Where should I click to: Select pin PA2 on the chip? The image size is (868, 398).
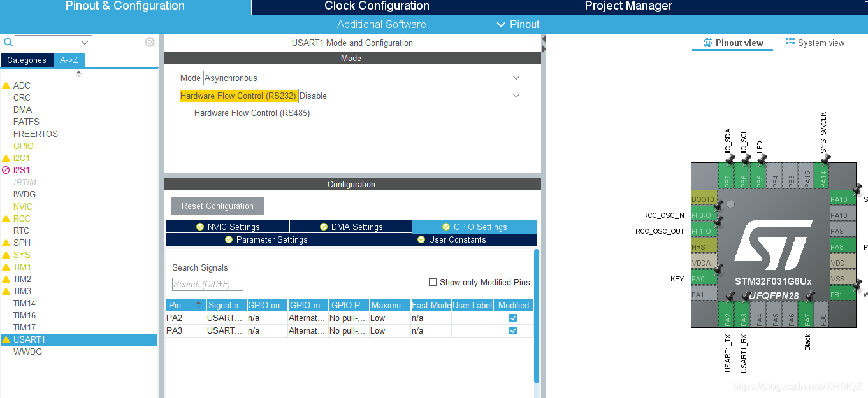click(727, 315)
